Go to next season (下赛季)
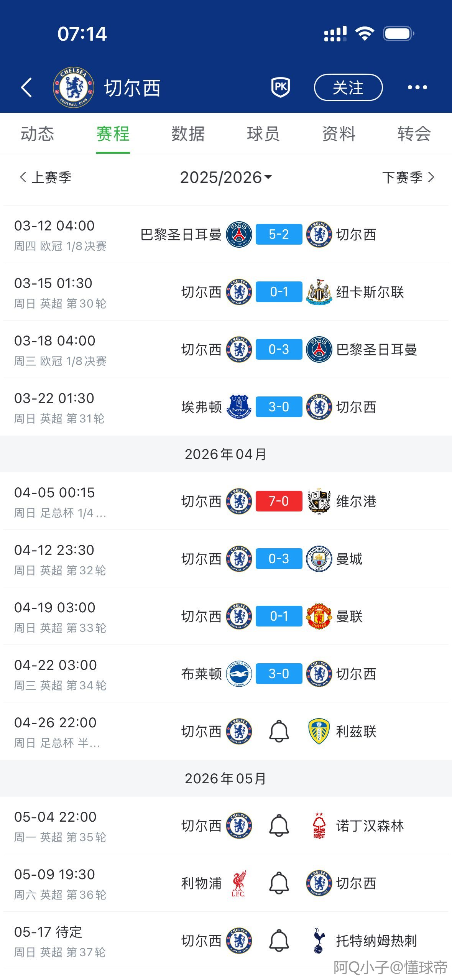Image resolution: width=452 pixels, height=980 pixels. click(x=408, y=178)
